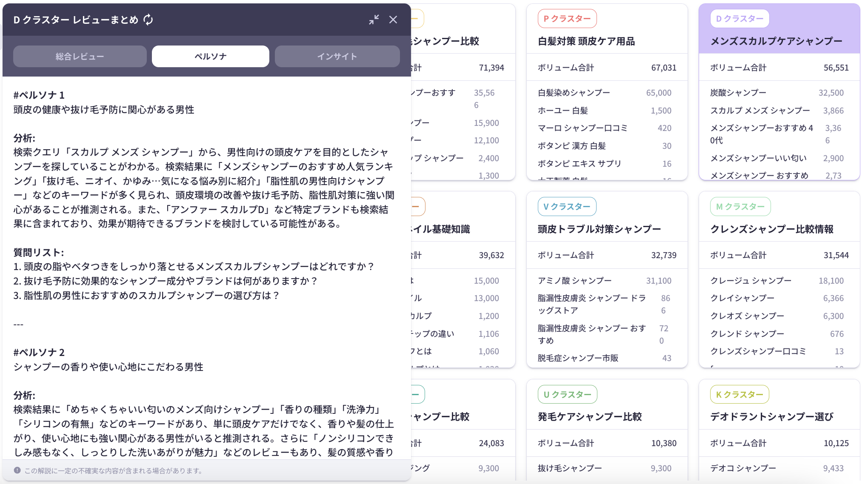Click the K クラスター badge

pyautogui.click(x=739, y=395)
